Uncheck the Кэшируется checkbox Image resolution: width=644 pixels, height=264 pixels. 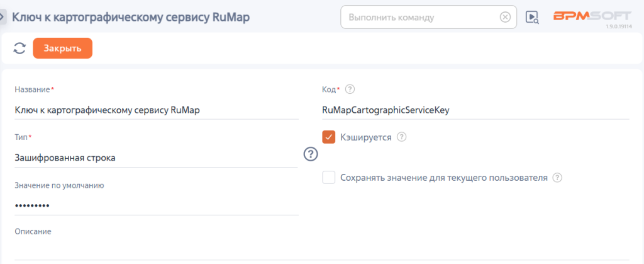click(328, 137)
